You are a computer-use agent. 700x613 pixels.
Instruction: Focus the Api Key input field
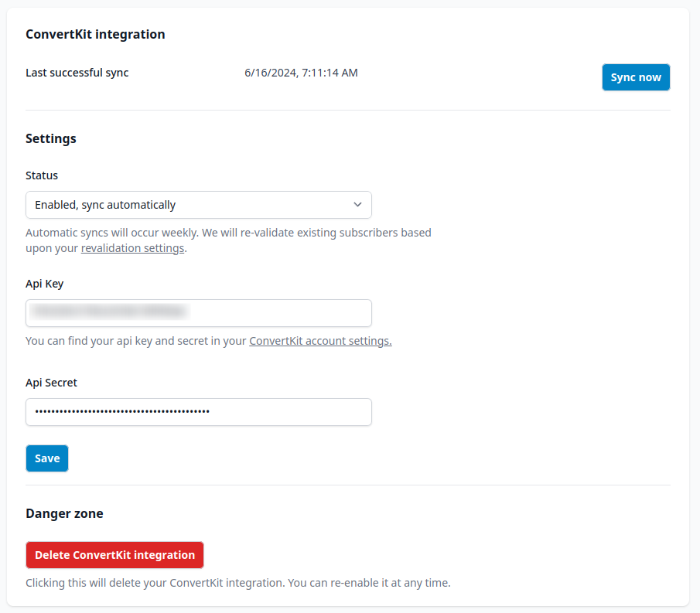(x=199, y=313)
